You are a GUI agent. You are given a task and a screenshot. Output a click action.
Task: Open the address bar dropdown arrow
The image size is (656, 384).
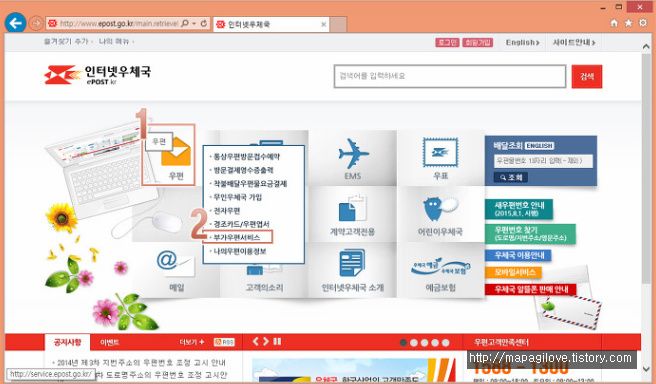coord(194,24)
